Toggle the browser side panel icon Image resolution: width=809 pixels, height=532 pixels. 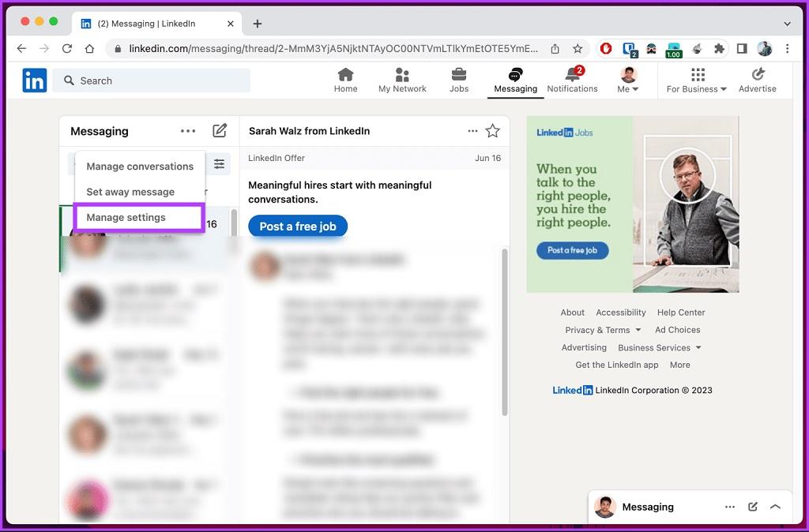pyautogui.click(x=742, y=48)
